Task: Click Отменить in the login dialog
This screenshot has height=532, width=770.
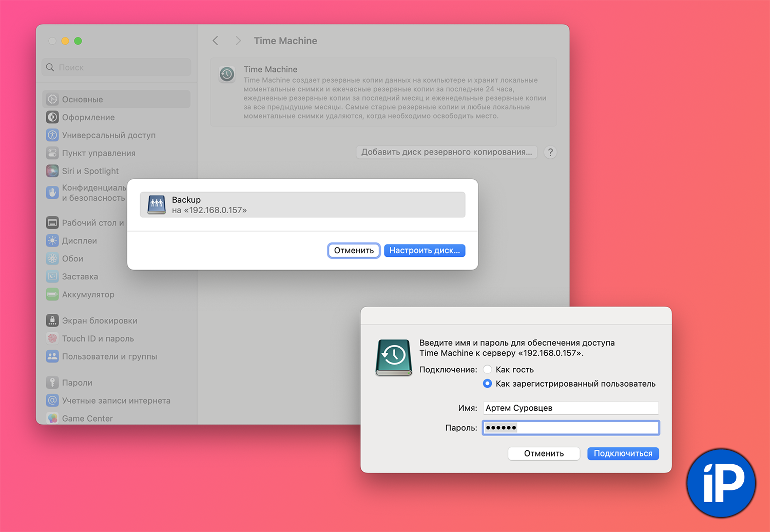Action: (x=544, y=453)
